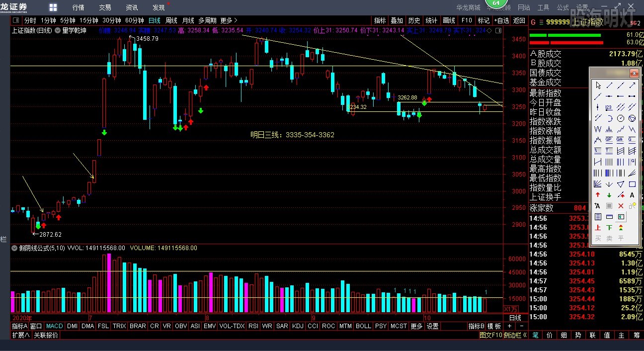Click the round icon beside 假阴线公式
The image size is (644, 351).
14,248
